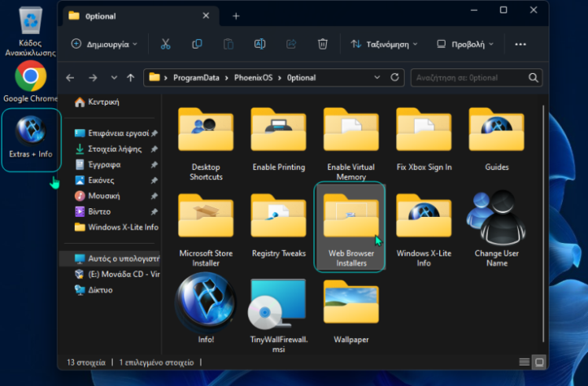Viewport: 588px width, 386px height.
Task: Select the Extras + Info desktop icon
Action: click(31, 140)
